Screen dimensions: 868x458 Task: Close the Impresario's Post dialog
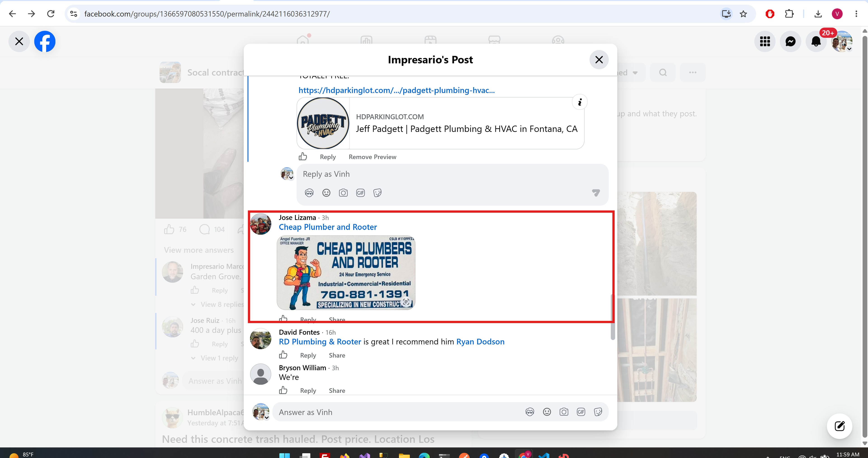(599, 60)
